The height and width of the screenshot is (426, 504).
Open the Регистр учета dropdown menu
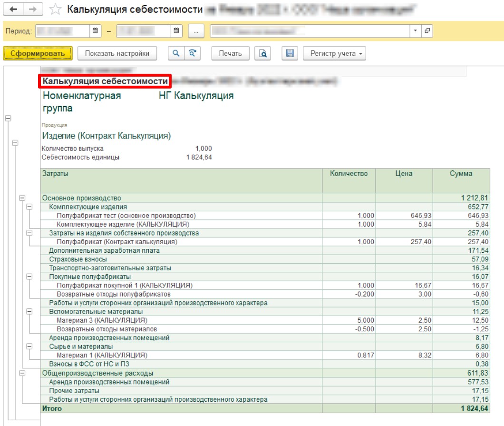(x=334, y=53)
